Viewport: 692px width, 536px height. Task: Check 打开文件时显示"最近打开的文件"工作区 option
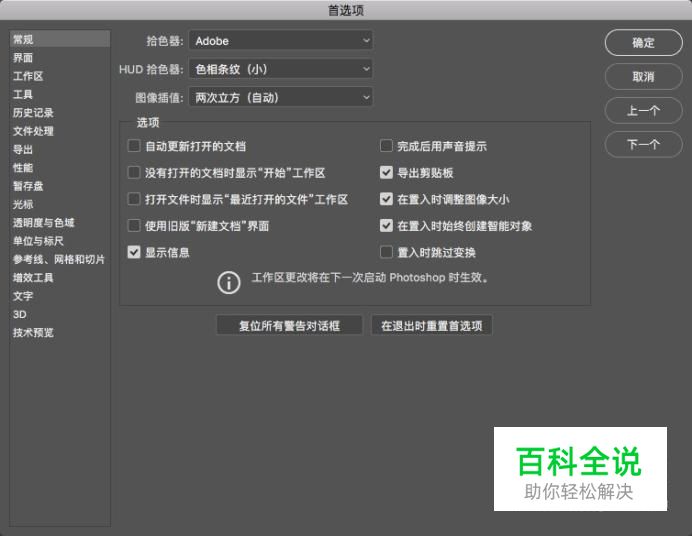click(134, 199)
